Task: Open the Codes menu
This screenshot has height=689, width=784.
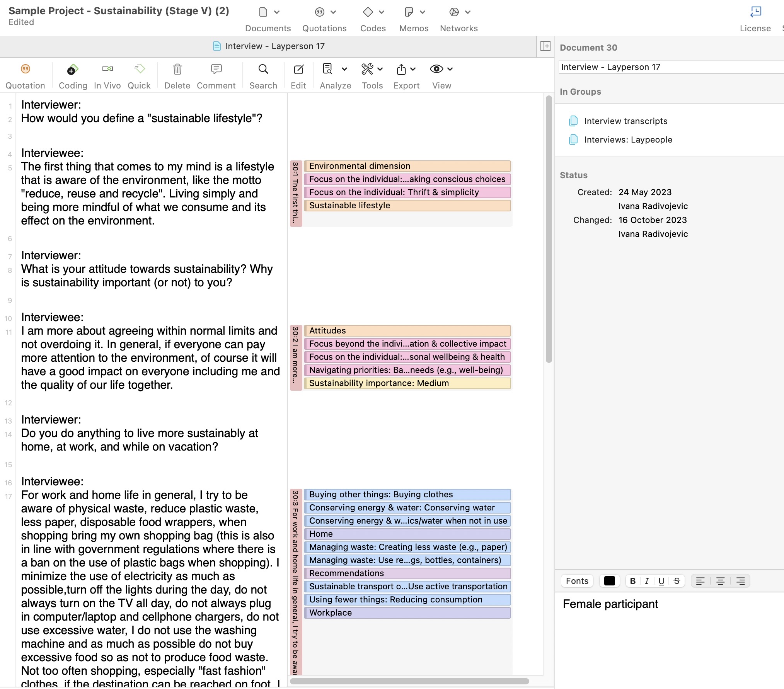Action: [x=373, y=19]
